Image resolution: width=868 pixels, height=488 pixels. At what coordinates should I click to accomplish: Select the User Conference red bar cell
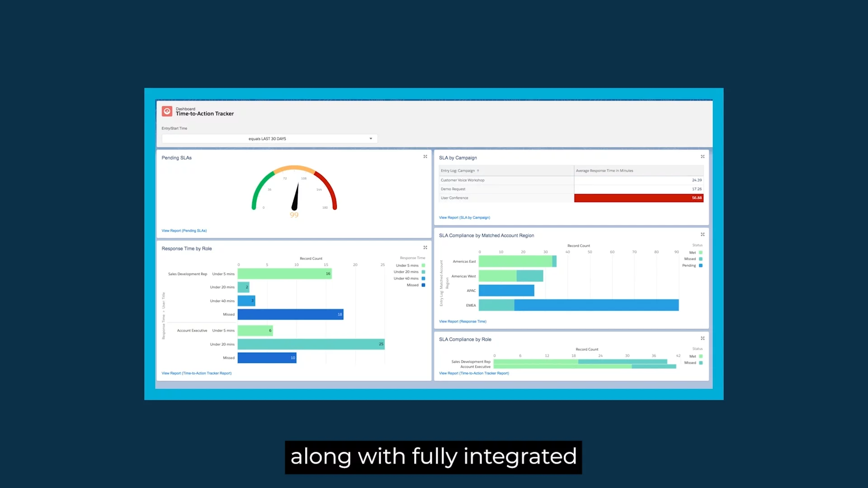click(638, 198)
